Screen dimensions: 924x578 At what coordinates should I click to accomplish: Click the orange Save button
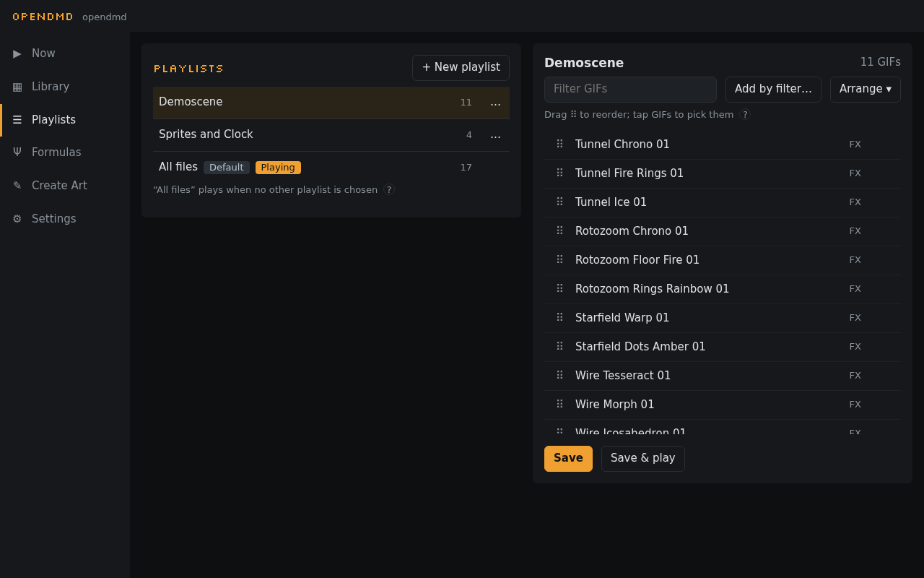click(568, 459)
